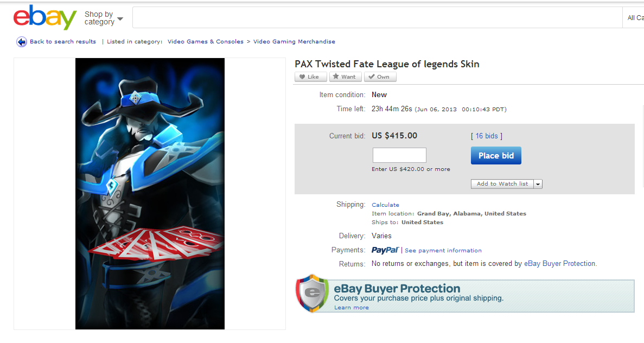Click Add to Watch list

502,184
